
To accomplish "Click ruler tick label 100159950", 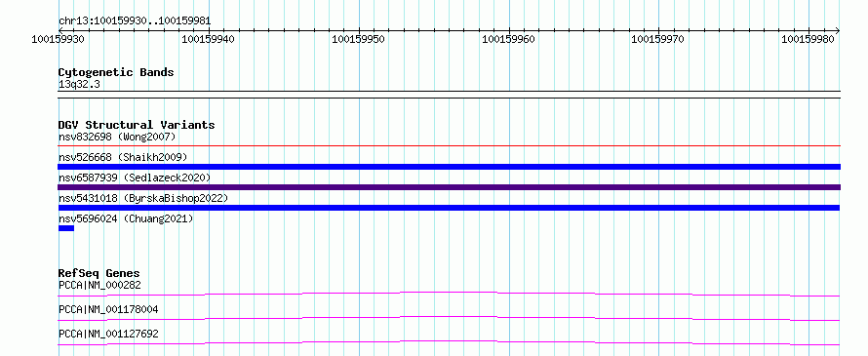I will [x=358, y=39].
